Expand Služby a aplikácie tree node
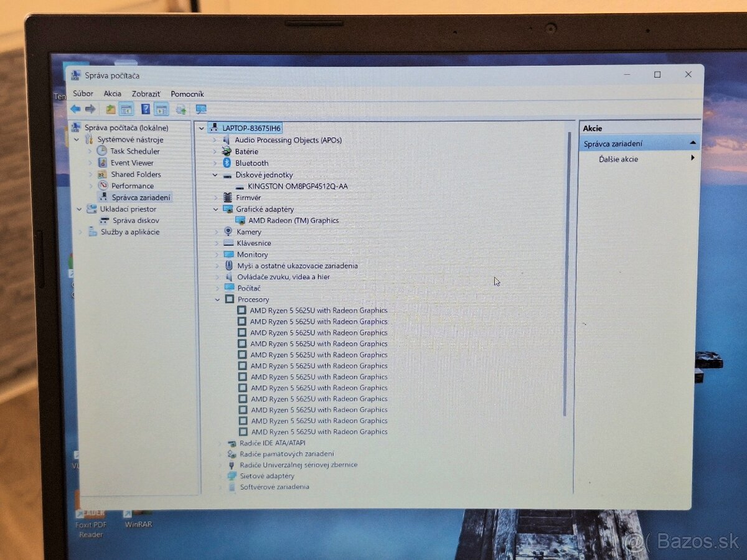This screenshot has width=747, height=560. pos(80,231)
